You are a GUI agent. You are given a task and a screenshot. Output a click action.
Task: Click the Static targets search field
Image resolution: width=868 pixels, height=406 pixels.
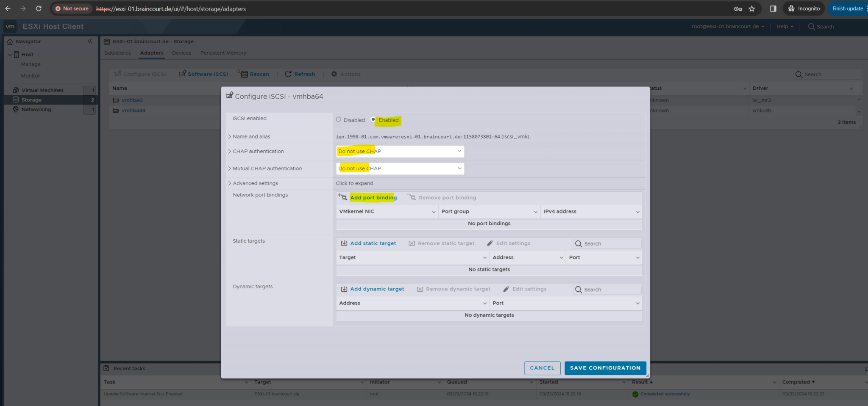[x=607, y=243]
